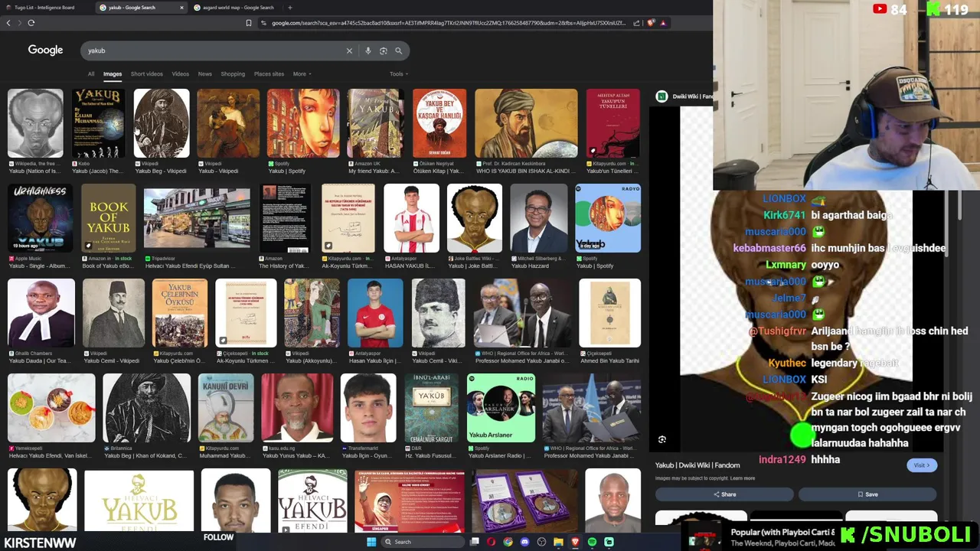The width and height of the screenshot is (980, 551).
Task: Open Yemeksepeti Helvaci Yakub Efendi food thumbnail
Action: click(x=51, y=408)
